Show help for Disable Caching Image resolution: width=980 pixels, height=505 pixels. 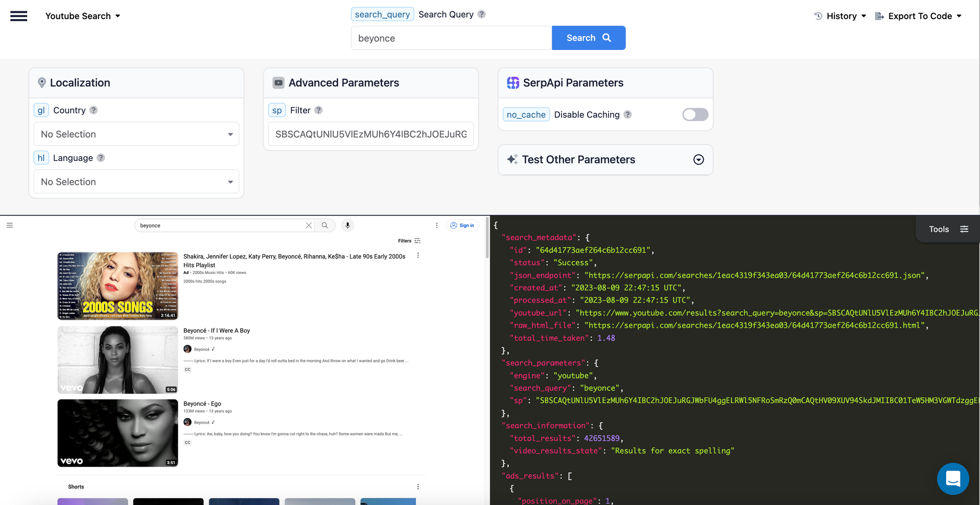628,115
